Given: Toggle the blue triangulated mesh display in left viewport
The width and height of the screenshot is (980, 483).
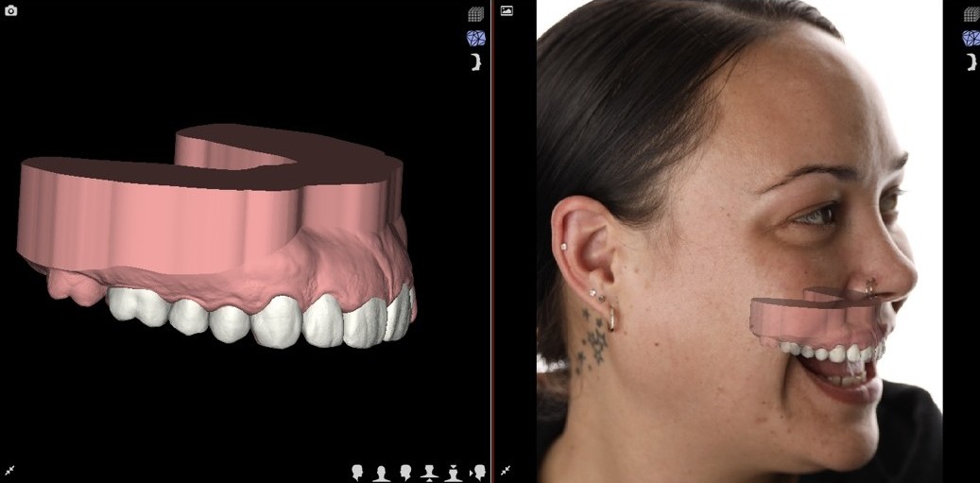Looking at the screenshot, I should 476,38.
